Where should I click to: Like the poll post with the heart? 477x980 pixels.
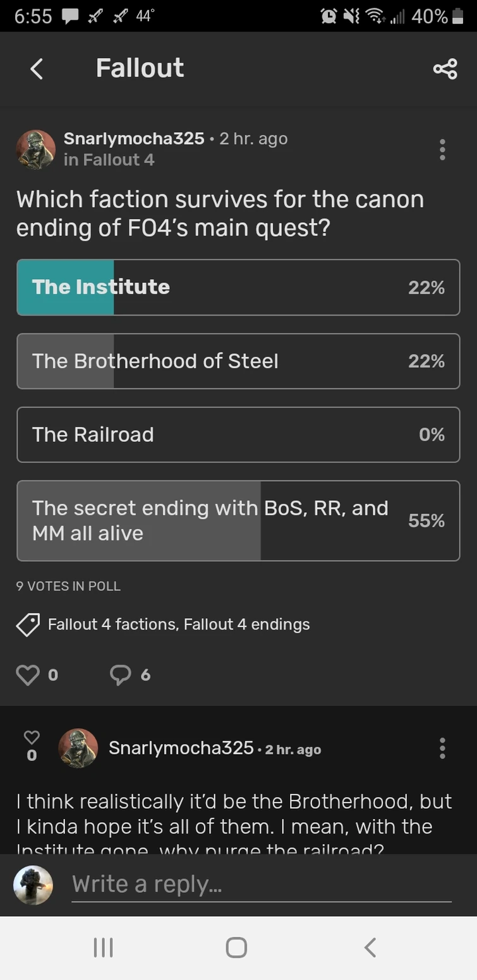point(28,675)
